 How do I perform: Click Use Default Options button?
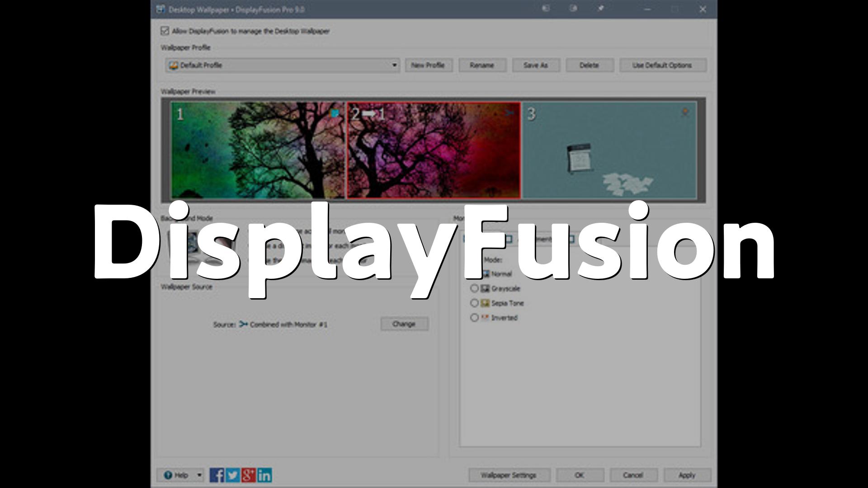tap(662, 65)
